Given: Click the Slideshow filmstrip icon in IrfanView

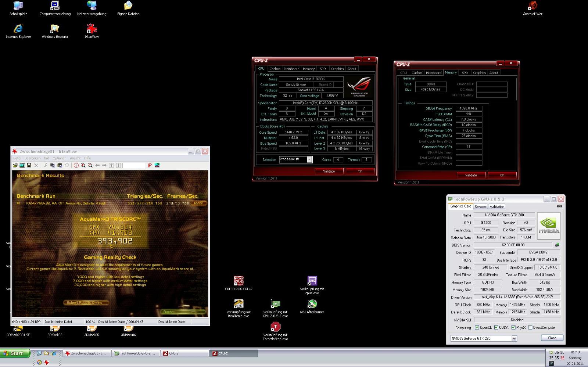Looking at the screenshot, I should (x=22, y=165).
